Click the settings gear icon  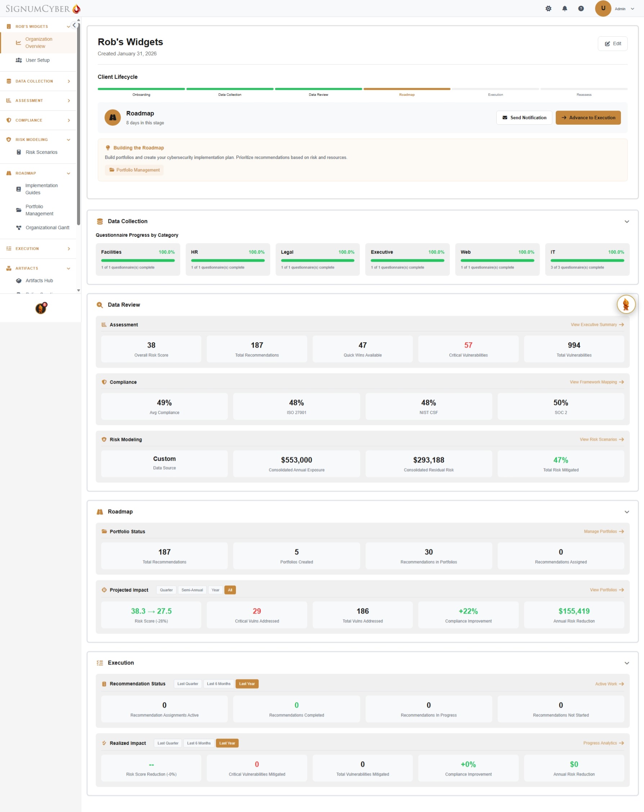pyautogui.click(x=549, y=8)
